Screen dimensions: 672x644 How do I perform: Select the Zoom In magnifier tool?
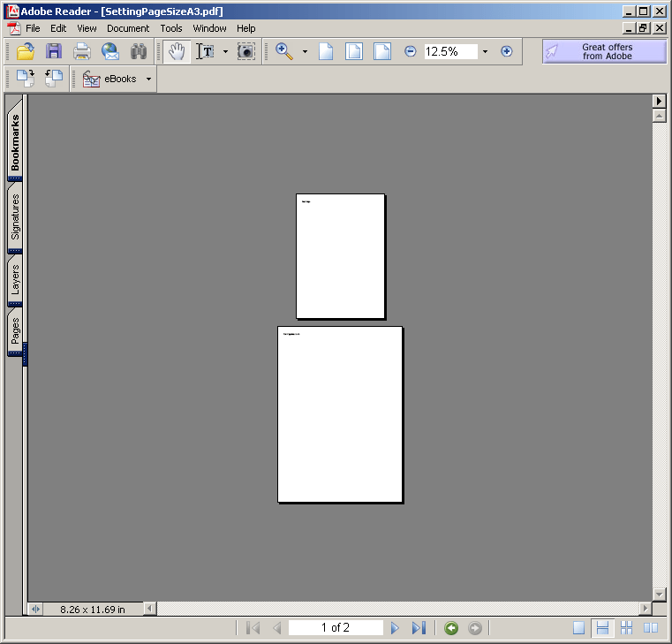click(x=283, y=51)
